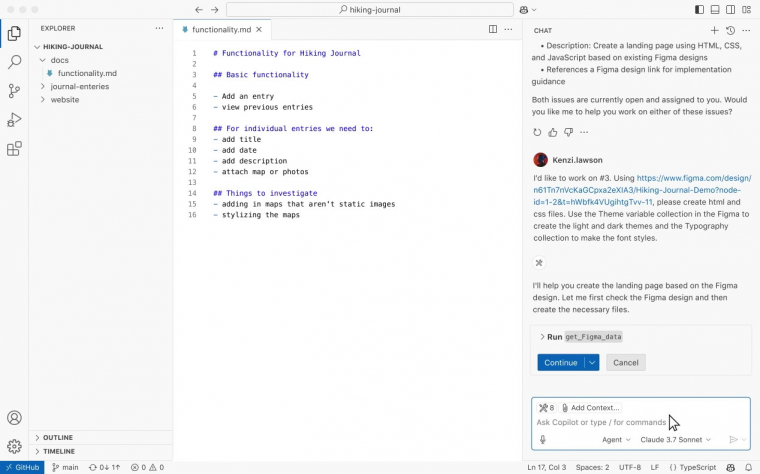Open Explorer views and more actions ellipsis
Image resolution: width=760 pixels, height=474 pixels.
(x=159, y=28)
